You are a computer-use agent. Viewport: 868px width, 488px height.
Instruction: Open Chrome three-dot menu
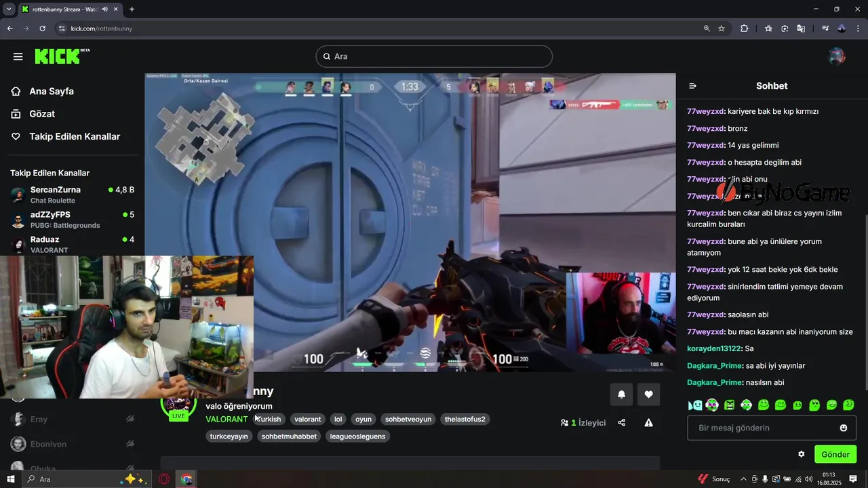click(858, 28)
